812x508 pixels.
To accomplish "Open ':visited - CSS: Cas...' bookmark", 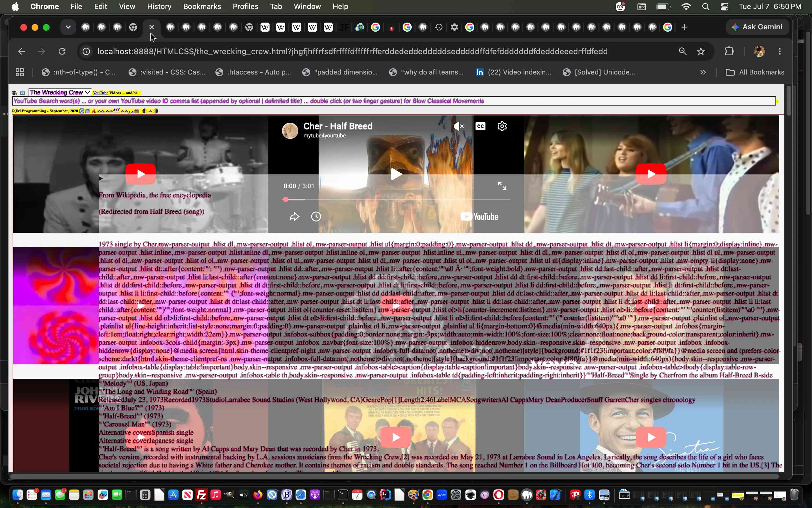I will 167,72.
